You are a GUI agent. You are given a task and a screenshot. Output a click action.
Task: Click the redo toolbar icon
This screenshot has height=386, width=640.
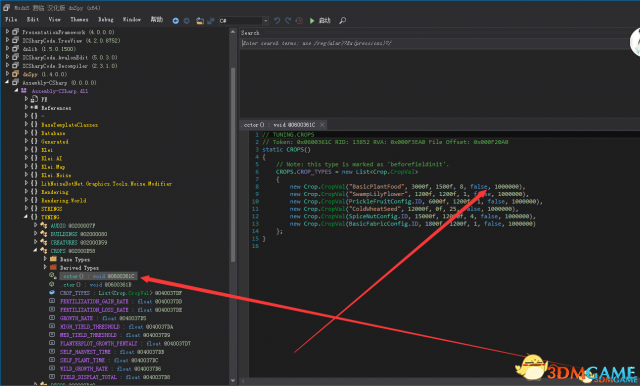click(x=288, y=20)
